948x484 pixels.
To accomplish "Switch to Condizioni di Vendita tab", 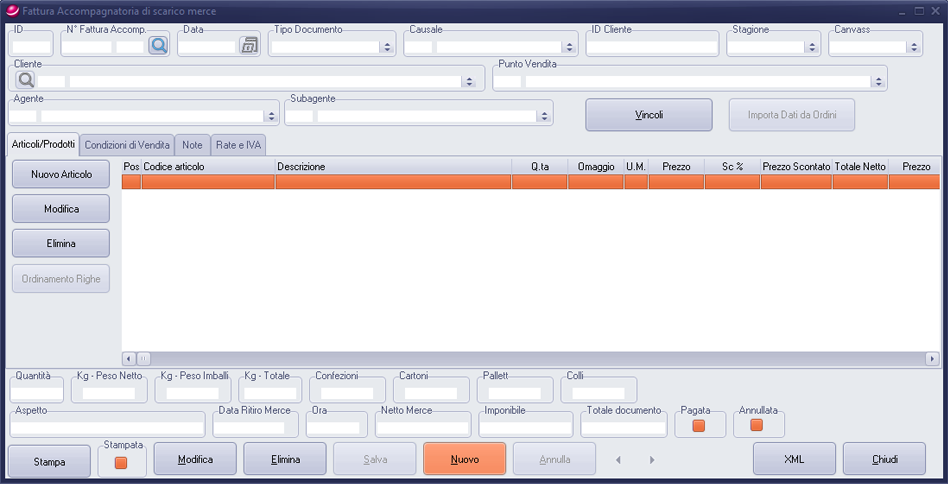I will click(127, 145).
